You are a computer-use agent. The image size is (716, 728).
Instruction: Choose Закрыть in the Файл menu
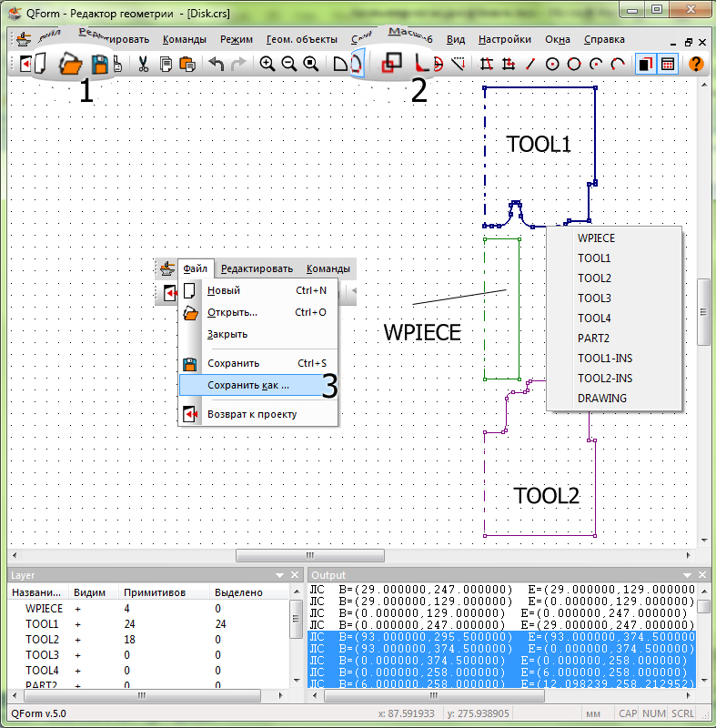pos(258,334)
